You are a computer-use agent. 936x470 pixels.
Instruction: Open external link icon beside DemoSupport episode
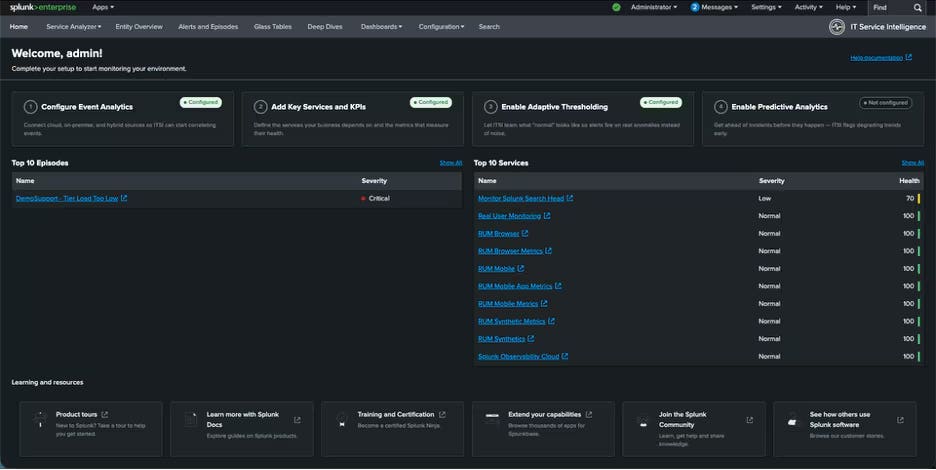124,198
